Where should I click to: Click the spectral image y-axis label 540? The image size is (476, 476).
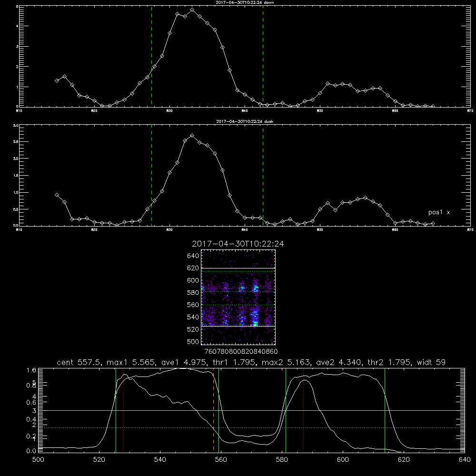pyautogui.click(x=193, y=317)
